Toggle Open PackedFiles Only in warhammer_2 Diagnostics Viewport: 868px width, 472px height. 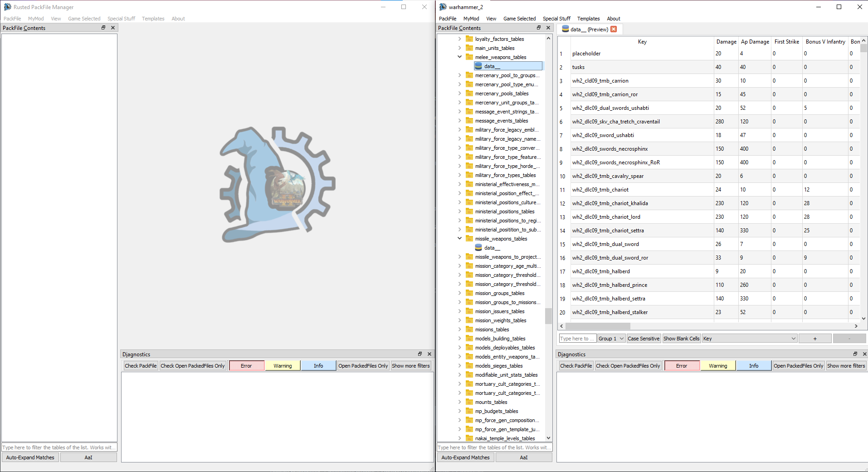pos(799,366)
